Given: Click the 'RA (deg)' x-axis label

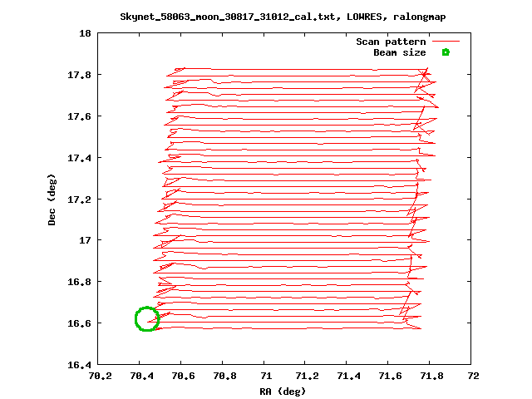Looking at the screenshot, I should [283, 392].
